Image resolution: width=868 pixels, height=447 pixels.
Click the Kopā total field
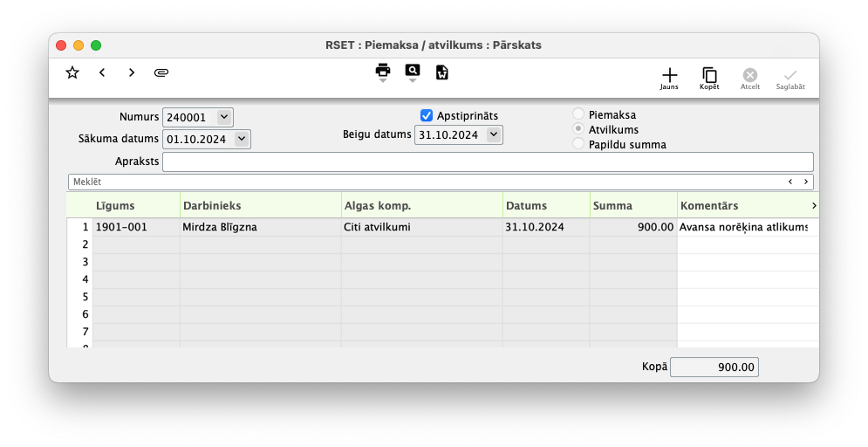click(x=714, y=368)
